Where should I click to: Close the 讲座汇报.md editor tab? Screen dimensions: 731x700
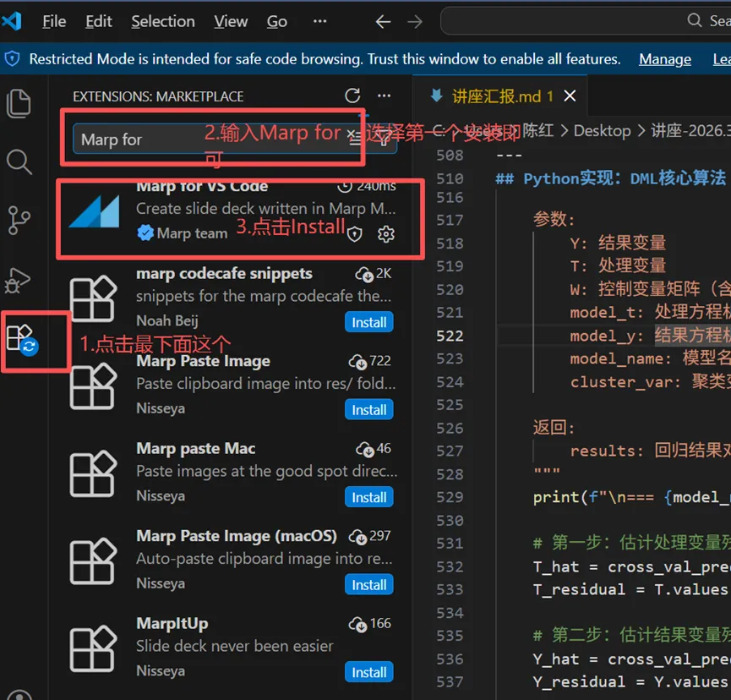[570, 96]
